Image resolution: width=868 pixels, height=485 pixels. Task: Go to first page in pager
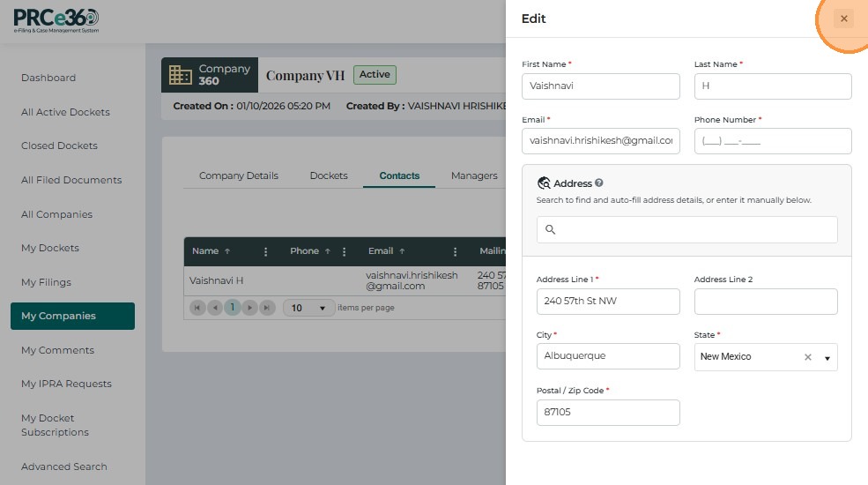197,307
